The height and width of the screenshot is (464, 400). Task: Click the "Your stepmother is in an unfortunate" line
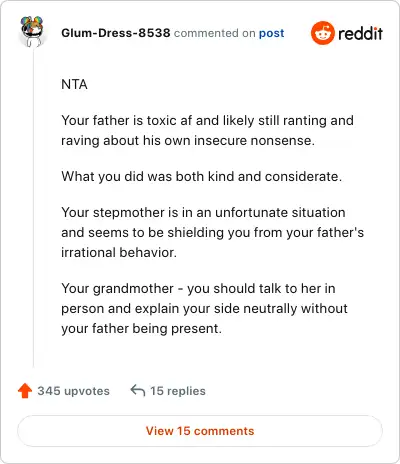203,212
